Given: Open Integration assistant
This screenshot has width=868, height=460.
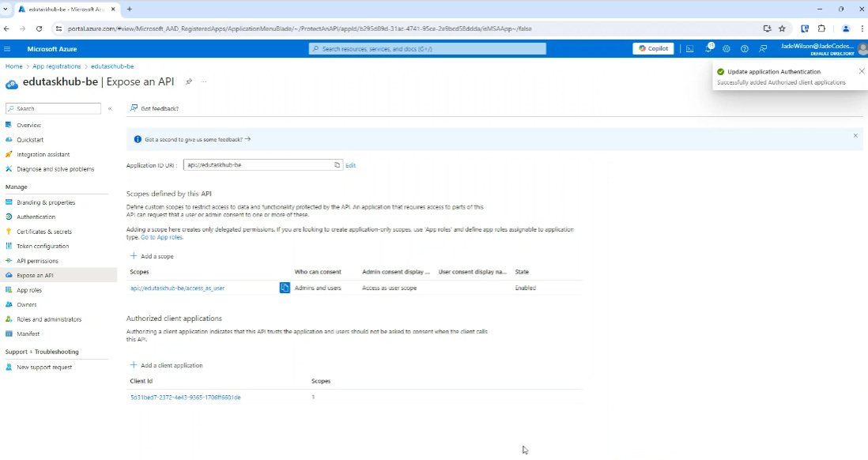Looking at the screenshot, I should [43, 154].
